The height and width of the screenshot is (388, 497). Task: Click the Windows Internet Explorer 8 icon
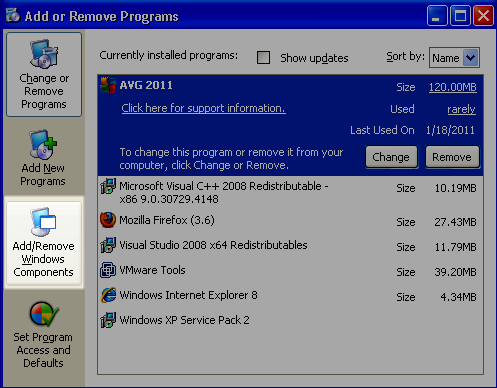click(108, 295)
